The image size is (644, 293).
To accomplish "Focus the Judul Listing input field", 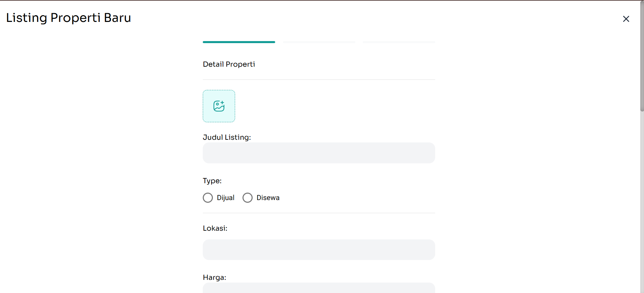I will (x=319, y=153).
